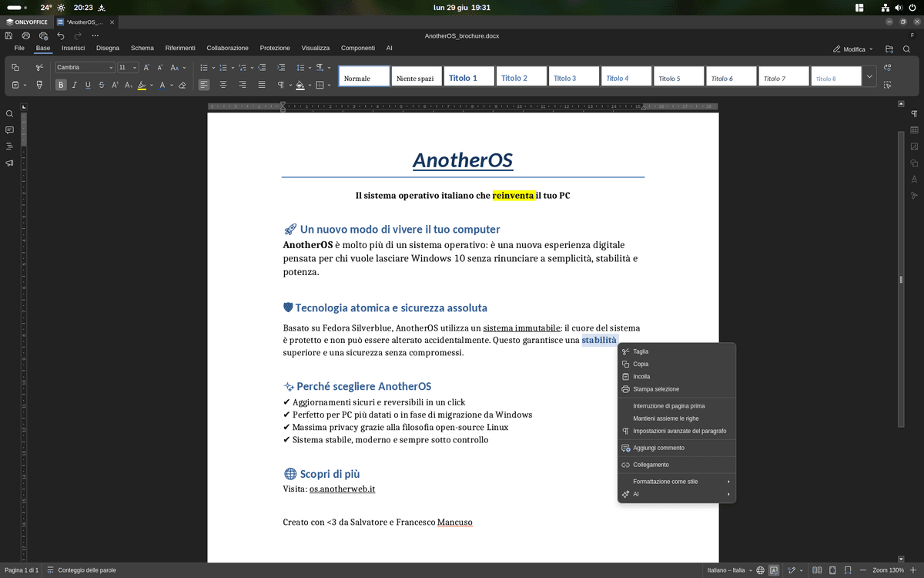Apply subscript formatting
The image size is (924, 578).
tap(129, 85)
